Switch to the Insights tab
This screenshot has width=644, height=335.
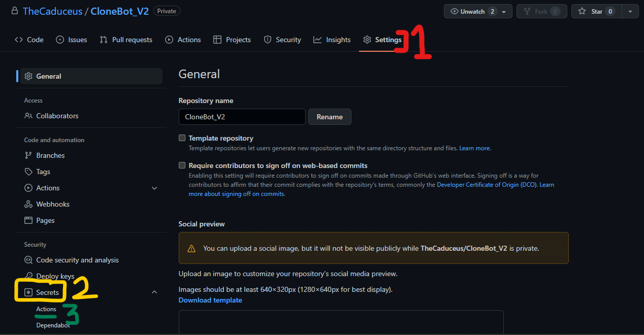pos(332,40)
